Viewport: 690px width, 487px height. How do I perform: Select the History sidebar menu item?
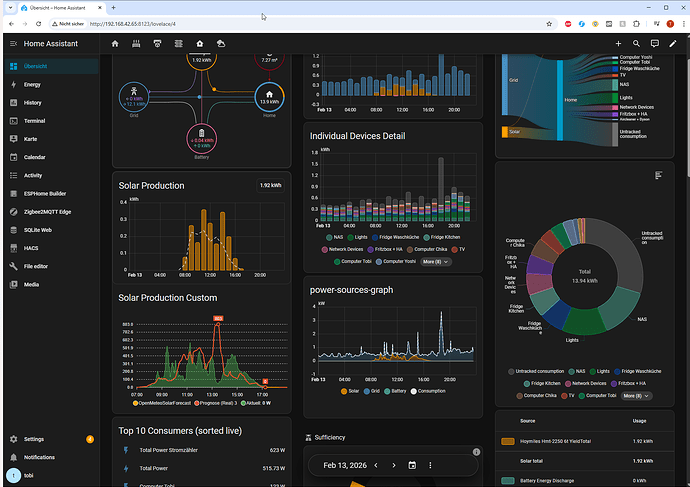(x=32, y=103)
